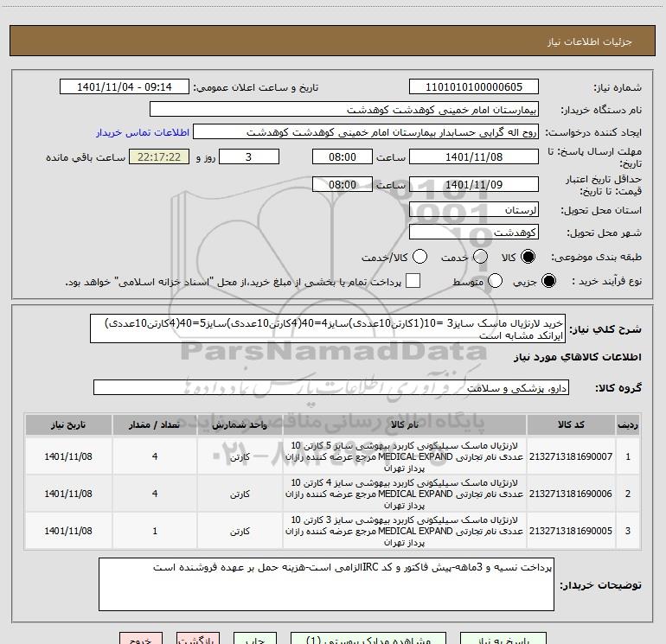Click the نام کالا column header
This screenshot has height=644, width=666.
tap(405, 425)
